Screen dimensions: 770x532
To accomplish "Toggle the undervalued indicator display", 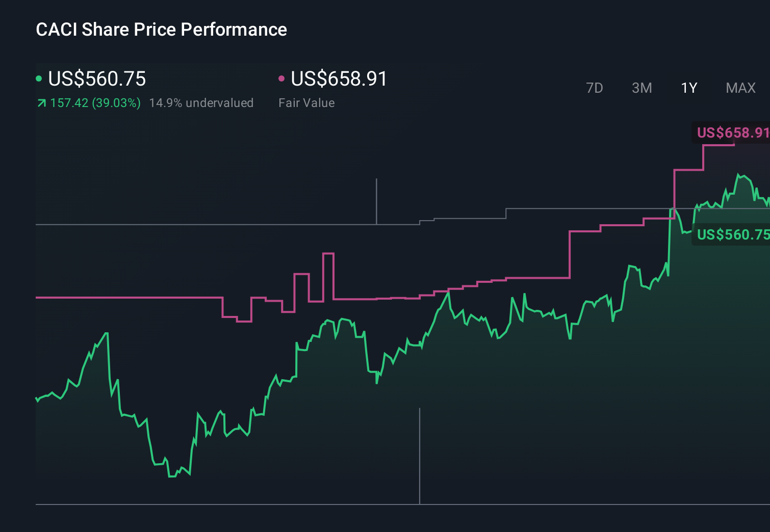I will click(201, 102).
